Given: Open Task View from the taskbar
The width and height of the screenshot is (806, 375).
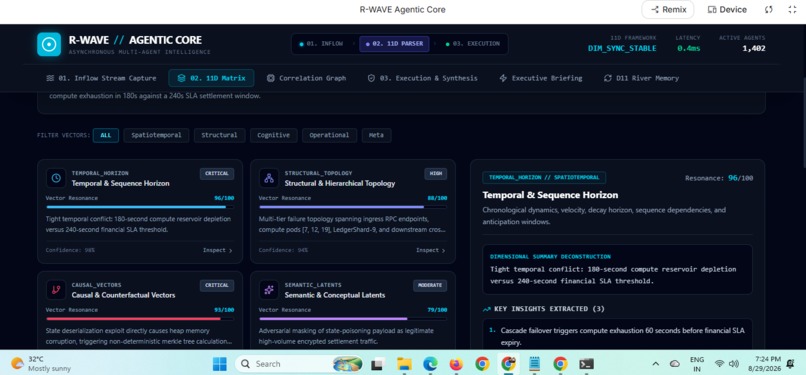Looking at the screenshot, I should (x=377, y=364).
